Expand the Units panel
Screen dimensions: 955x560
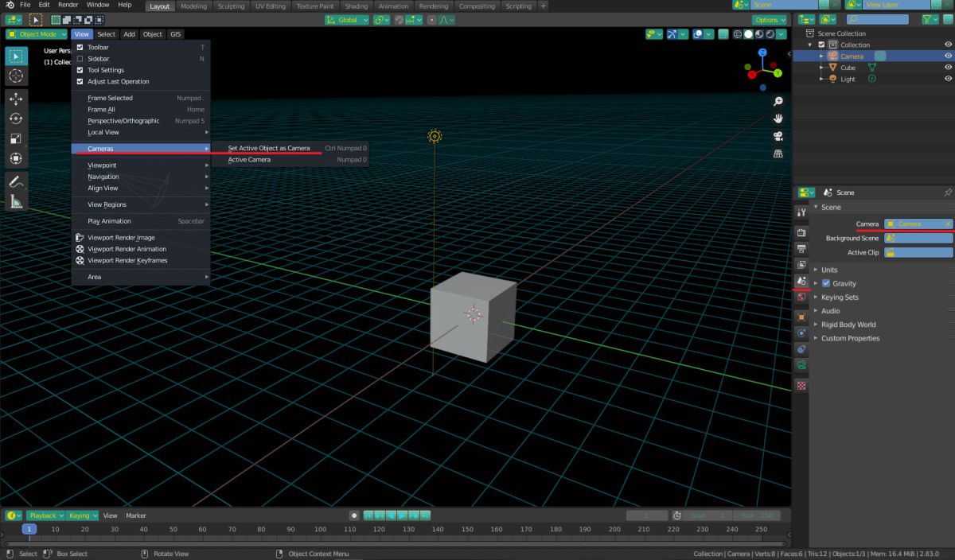(x=829, y=270)
